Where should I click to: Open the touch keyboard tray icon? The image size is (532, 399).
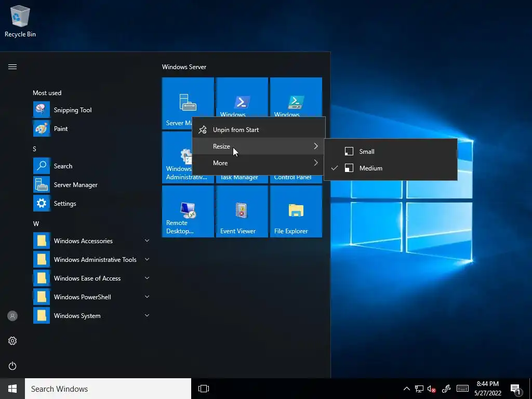(462, 389)
